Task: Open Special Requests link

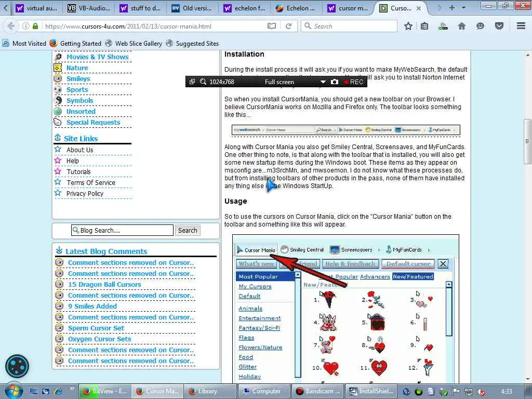Action: tap(94, 122)
